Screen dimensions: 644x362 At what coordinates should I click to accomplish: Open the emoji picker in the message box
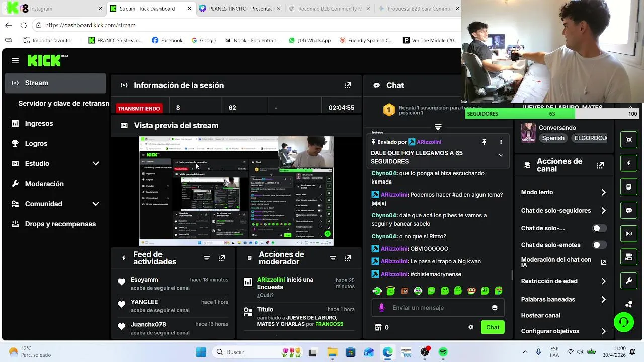[x=495, y=308]
